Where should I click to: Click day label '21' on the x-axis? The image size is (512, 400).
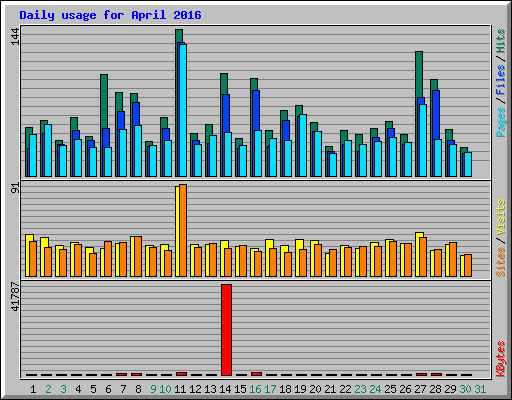coord(330,389)
